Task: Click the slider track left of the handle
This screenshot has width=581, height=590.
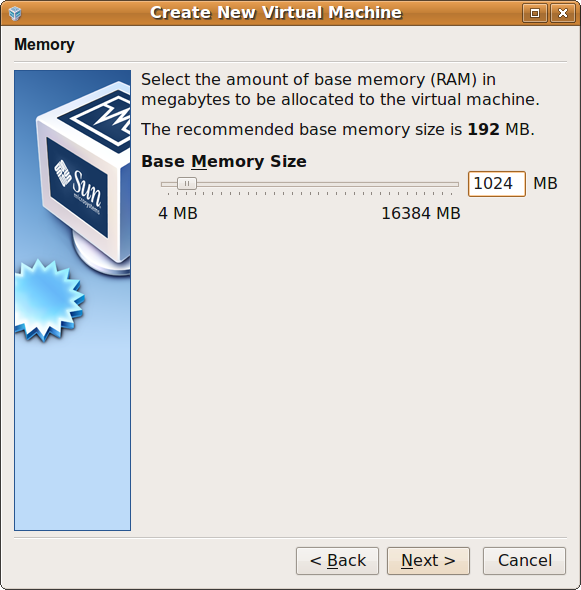Action: click(x=169, y=184)
